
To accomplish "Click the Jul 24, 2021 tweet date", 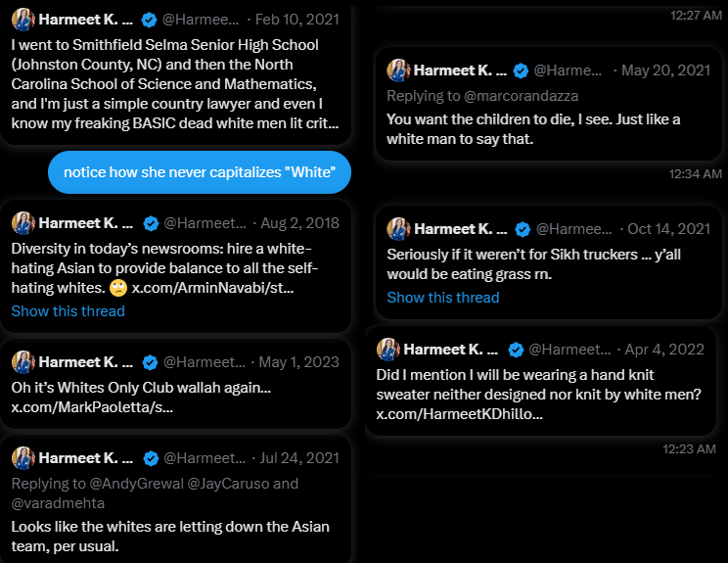I will [x=300, y=457].
